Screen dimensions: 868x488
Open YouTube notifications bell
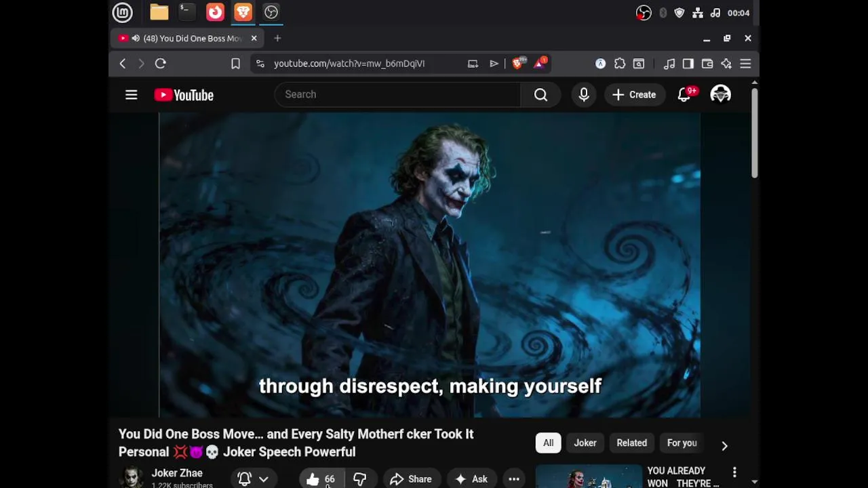(685, 95)
